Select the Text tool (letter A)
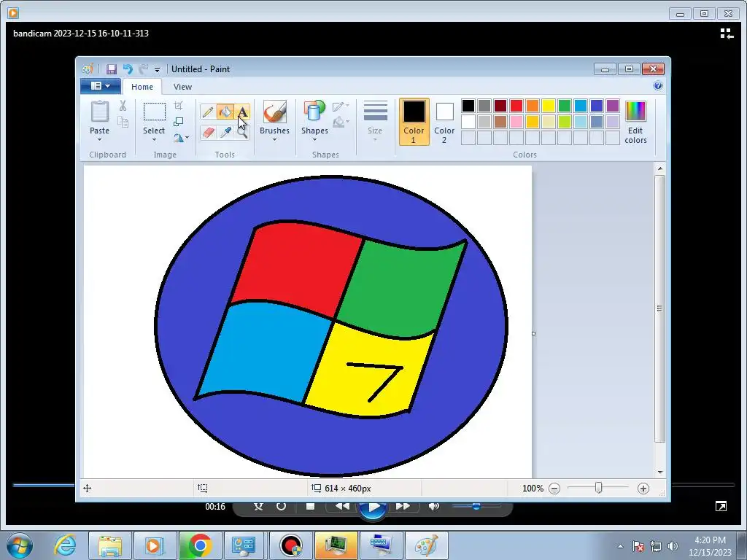 tap(243, 112)
